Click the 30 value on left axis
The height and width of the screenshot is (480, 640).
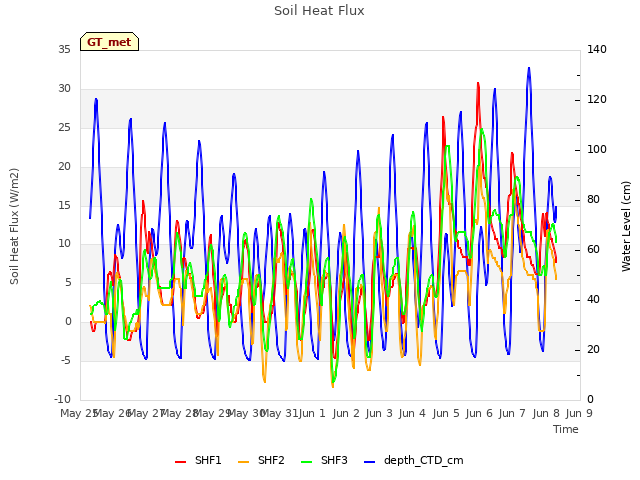[x=64, y=89]
